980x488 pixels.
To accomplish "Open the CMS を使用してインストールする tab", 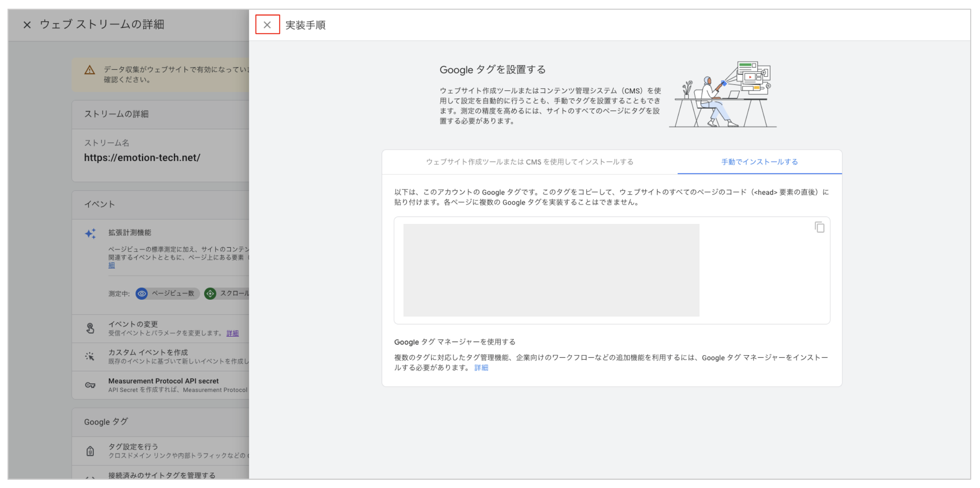I will coord(530,162).
